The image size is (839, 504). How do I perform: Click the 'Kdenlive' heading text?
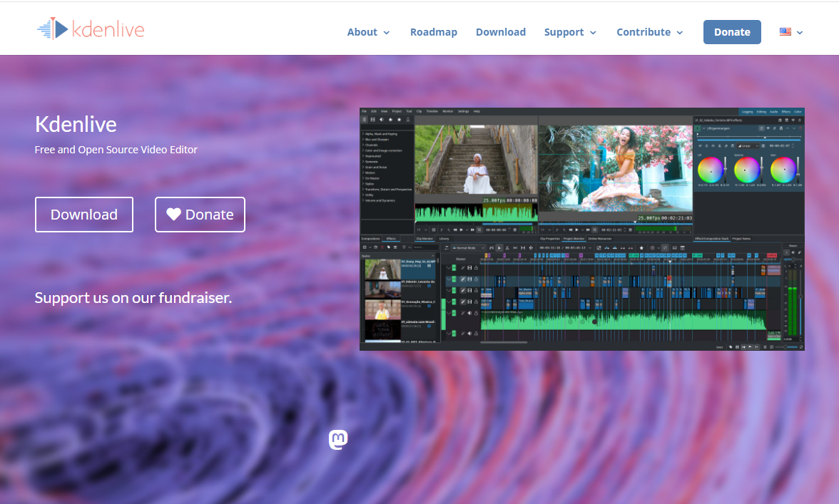tap(76, 125)
